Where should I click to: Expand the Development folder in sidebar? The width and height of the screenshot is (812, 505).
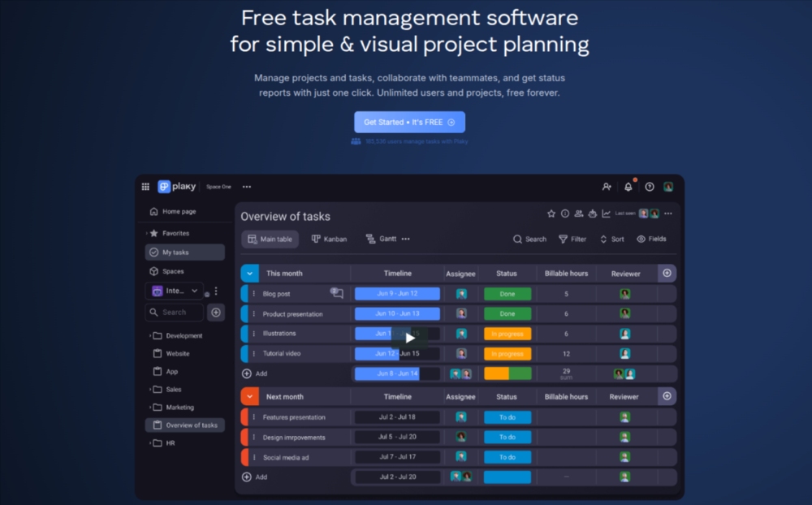(150, 336)
